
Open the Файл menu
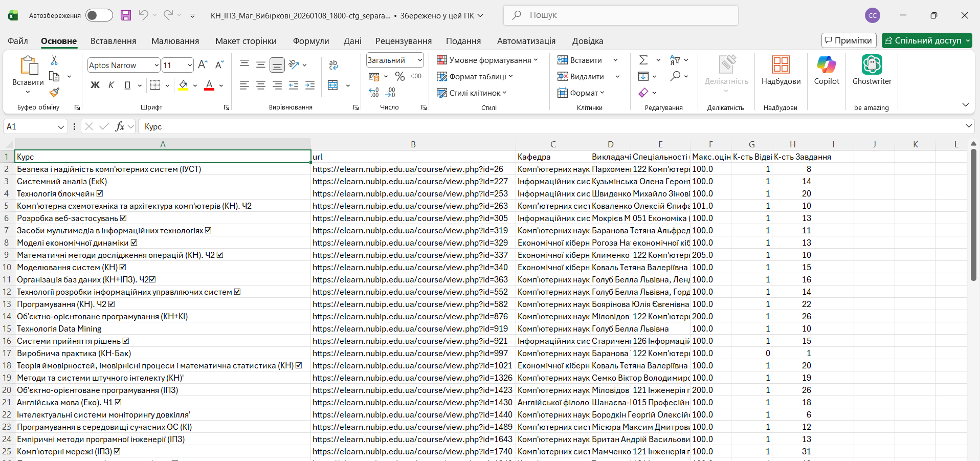coord(18,41)
